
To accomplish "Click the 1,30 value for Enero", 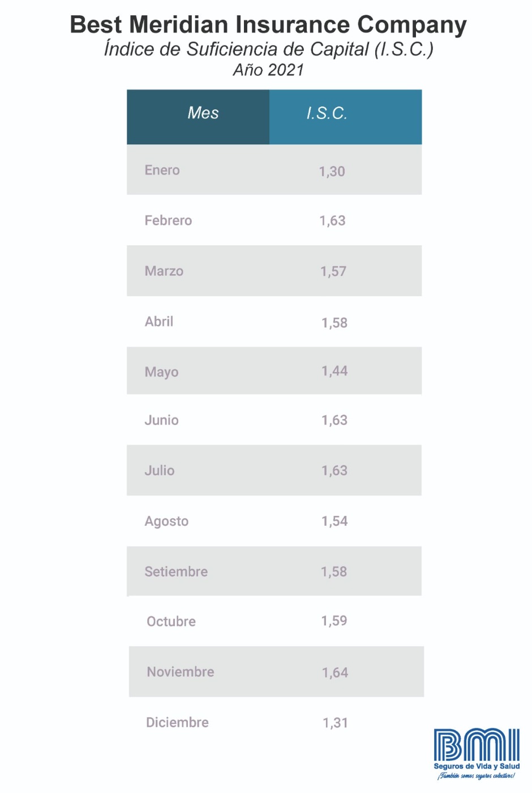I will pyautogui.click(x=332, y=171).
